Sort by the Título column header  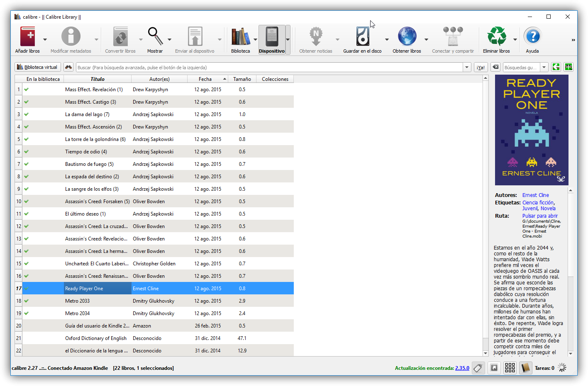[98, 79]
